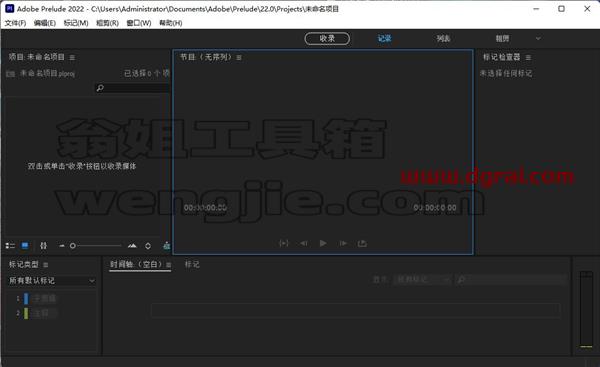Click the magnifier icon in project search
This screenshot has height=367, width=600.
[x=100, y=88]
